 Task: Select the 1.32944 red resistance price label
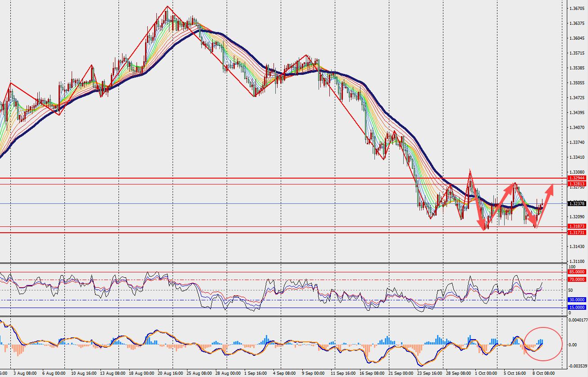point(577,178)
